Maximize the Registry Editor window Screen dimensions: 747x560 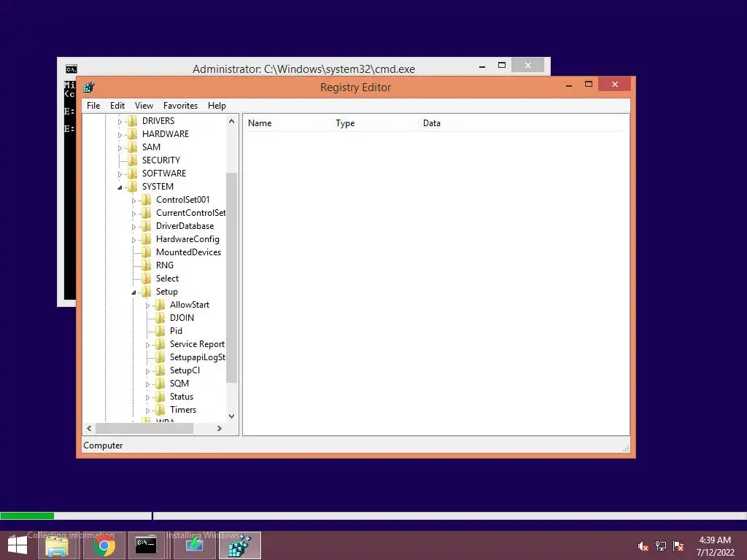[x=589, y=85]
